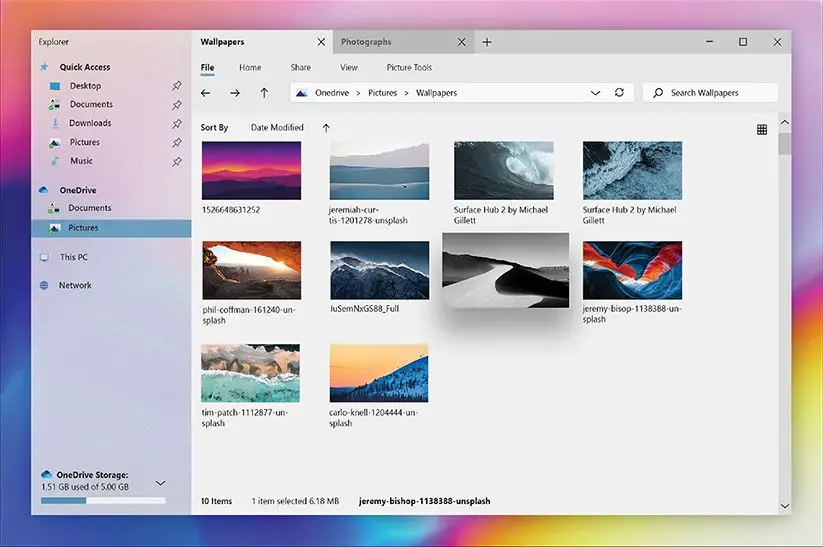Image resolution: width=823 pixels, height=547 pixels.
Task: Open the Date Modified sort dropdown
Action: tap(277, 128)
